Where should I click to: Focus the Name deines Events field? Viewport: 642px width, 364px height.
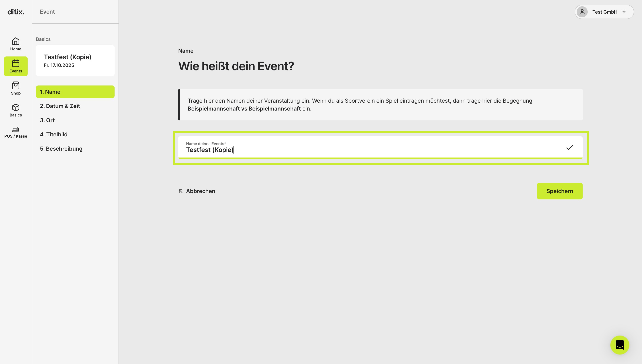click(380, 147)
